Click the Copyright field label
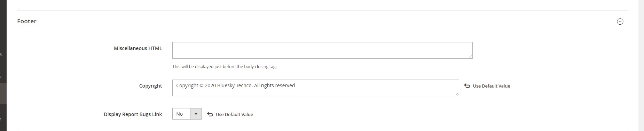Screen dimensions: 644x131 click(x=150, y=86)
